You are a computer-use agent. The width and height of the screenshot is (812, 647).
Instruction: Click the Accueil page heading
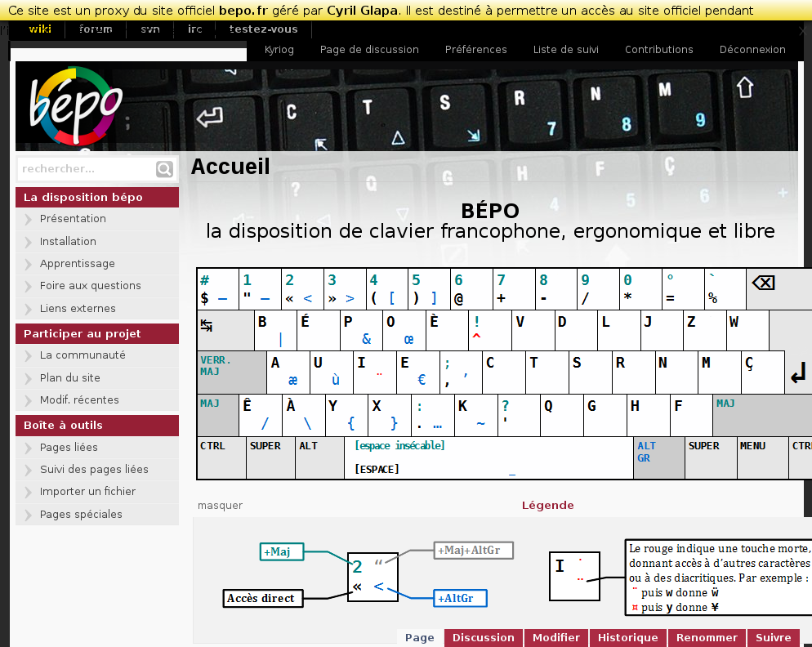[x=230, y=167]
